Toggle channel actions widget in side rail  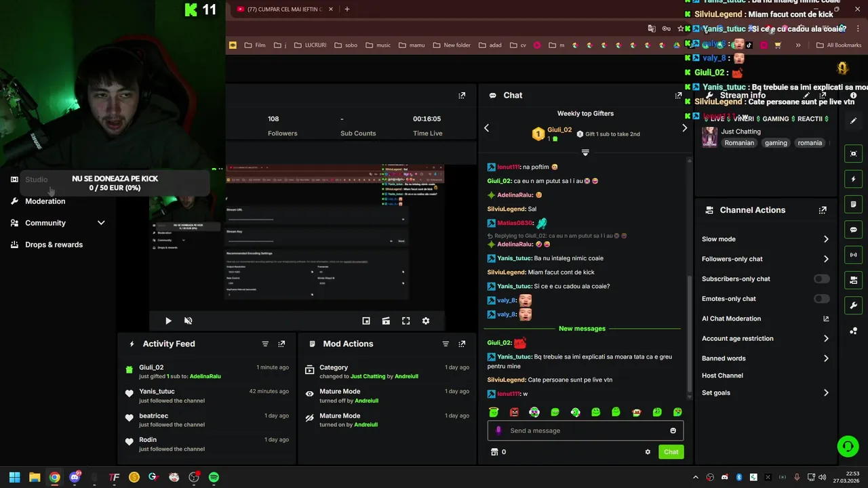853,280
